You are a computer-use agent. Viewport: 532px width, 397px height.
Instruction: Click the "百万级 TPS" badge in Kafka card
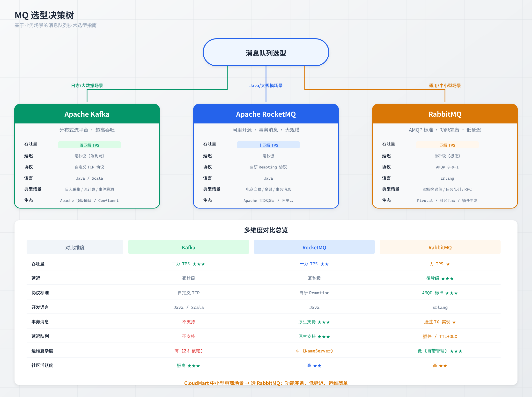(x=89, y=145)
